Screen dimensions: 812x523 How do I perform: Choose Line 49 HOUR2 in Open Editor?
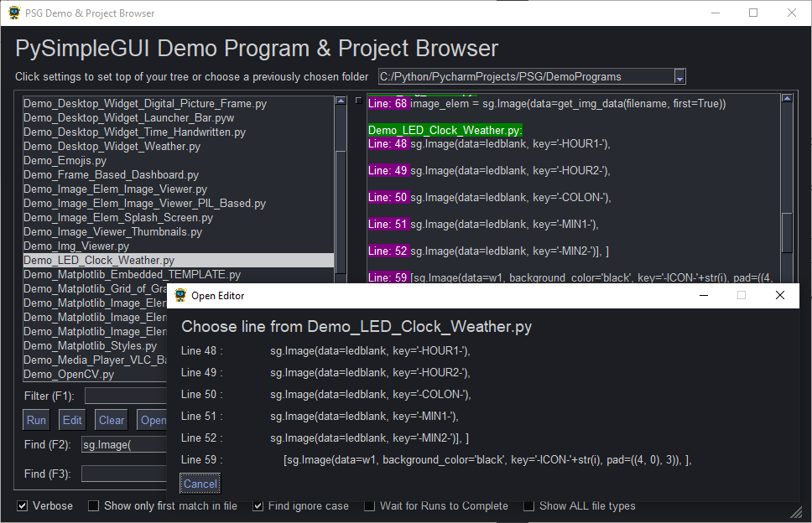325,372
